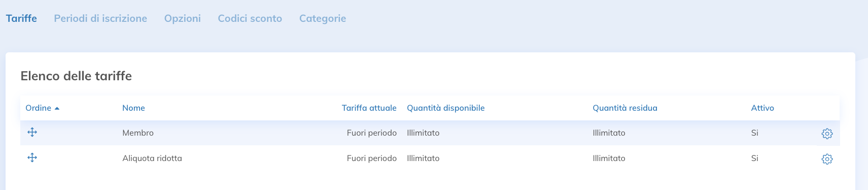Sort by the Attivo column header
Viewport: 868px width, 190px height.
pos(762,108)
